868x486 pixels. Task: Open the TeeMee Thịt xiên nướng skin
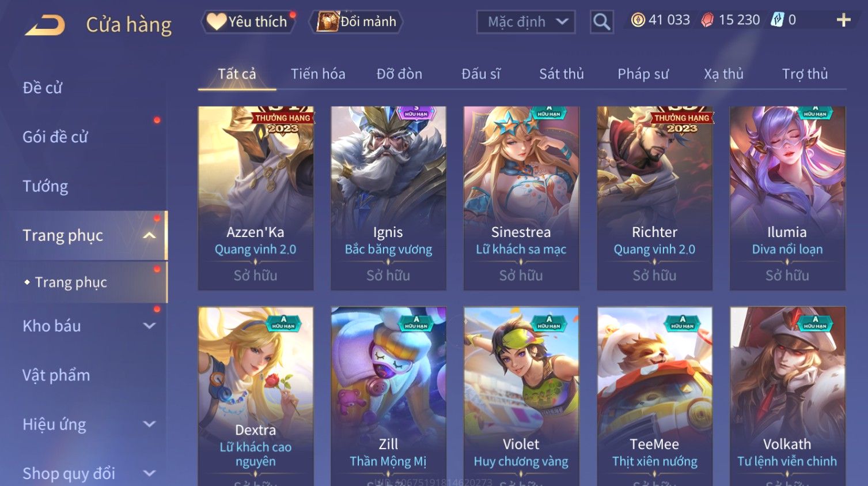[x=655, y=396]
